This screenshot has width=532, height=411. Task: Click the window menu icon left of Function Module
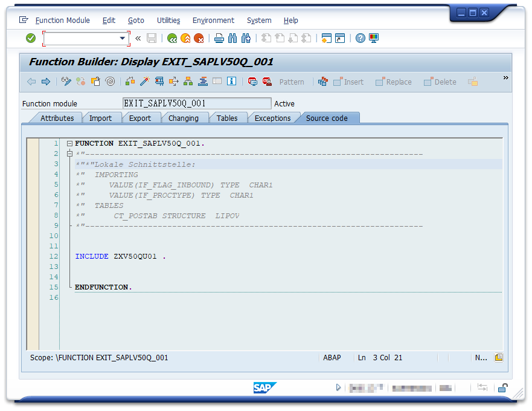(24, 20)
